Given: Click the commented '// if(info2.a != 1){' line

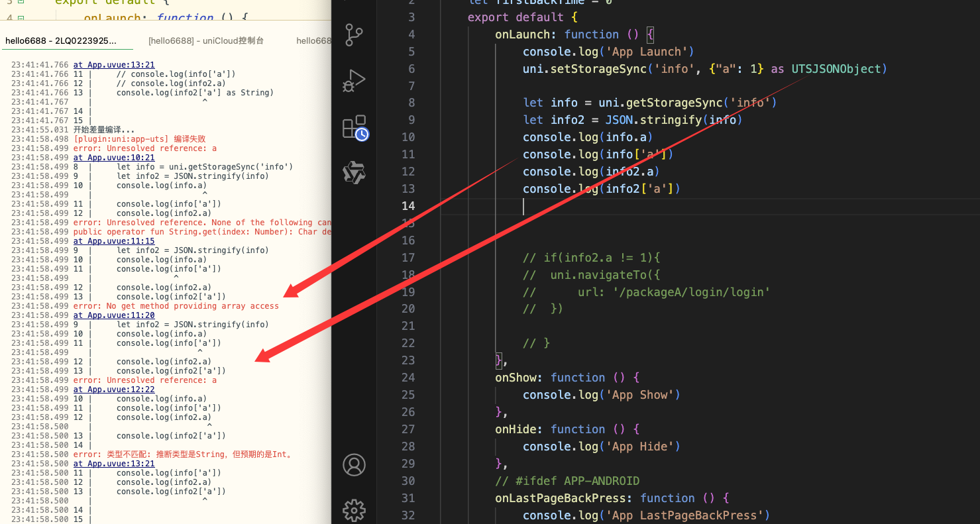Looking at the screenshot, I should click(592, 258).
